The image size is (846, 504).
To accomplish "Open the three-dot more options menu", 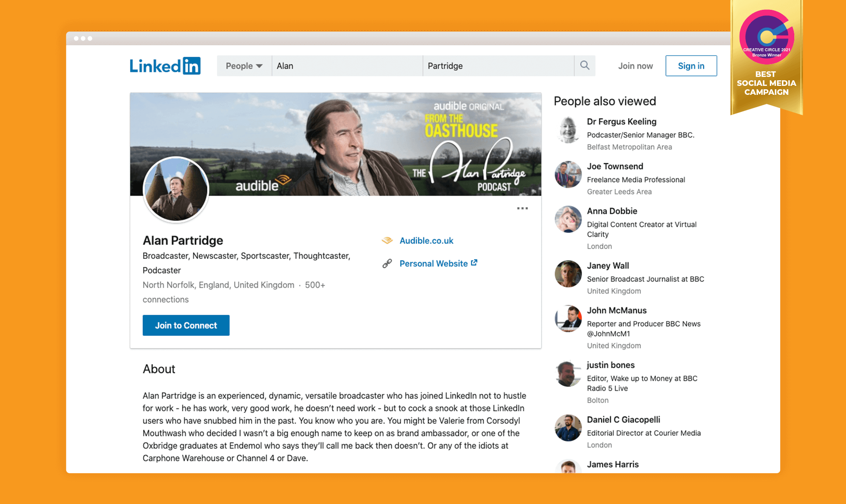I will (522, 208).
